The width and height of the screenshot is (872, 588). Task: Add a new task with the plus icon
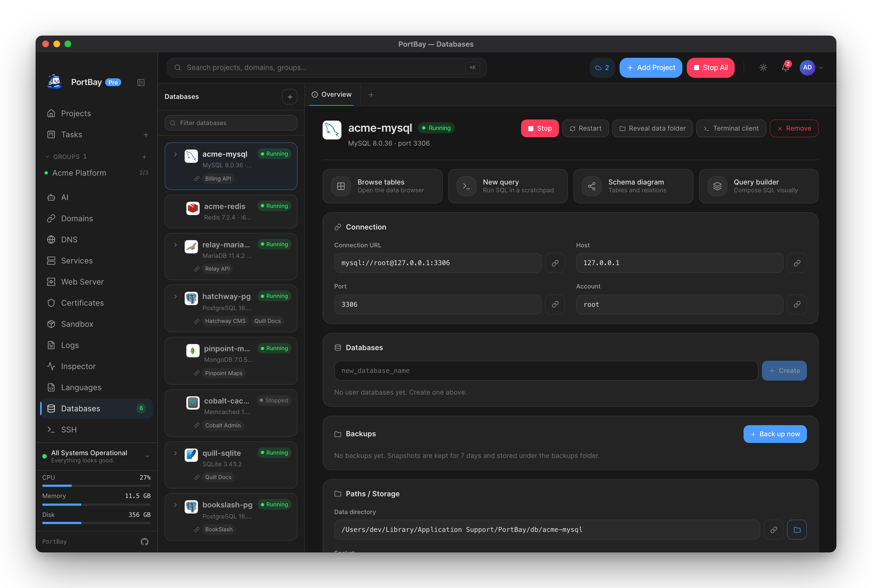pos(146,134)
